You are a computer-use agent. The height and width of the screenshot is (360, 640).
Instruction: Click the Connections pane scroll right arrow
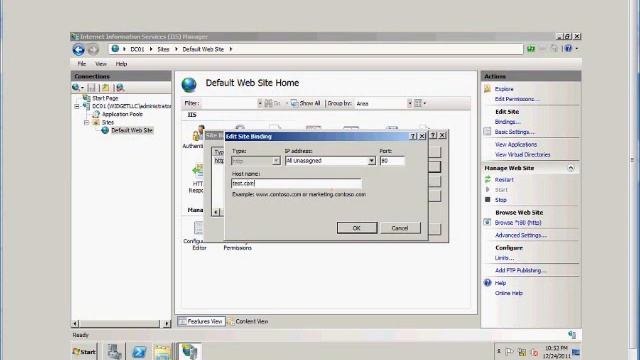[167, 324]
